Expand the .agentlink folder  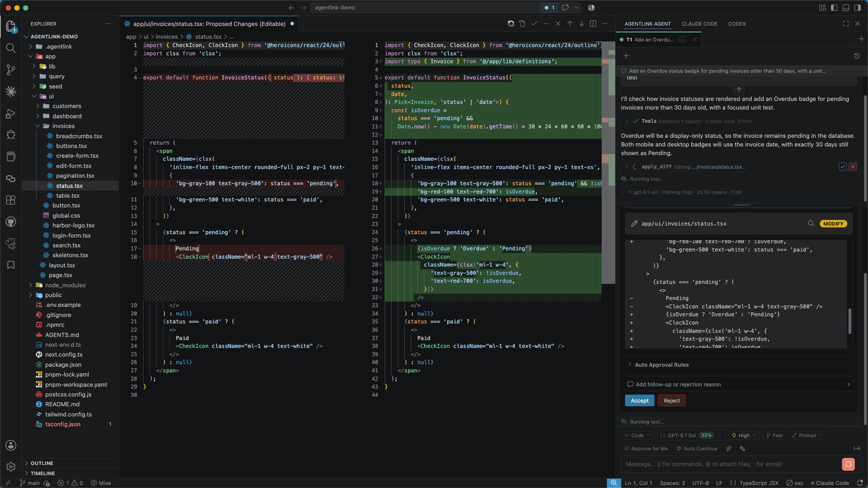click(x=58, y=46)
